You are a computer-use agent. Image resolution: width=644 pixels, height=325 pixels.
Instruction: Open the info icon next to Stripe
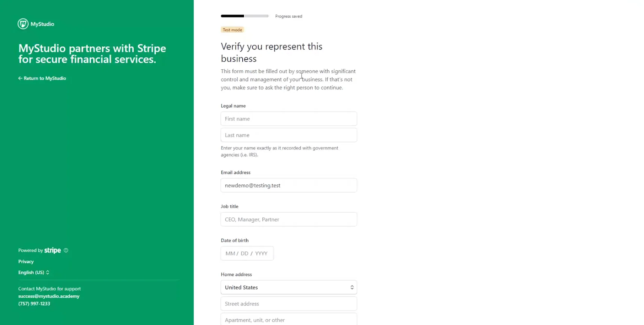(x=66, y=250)
